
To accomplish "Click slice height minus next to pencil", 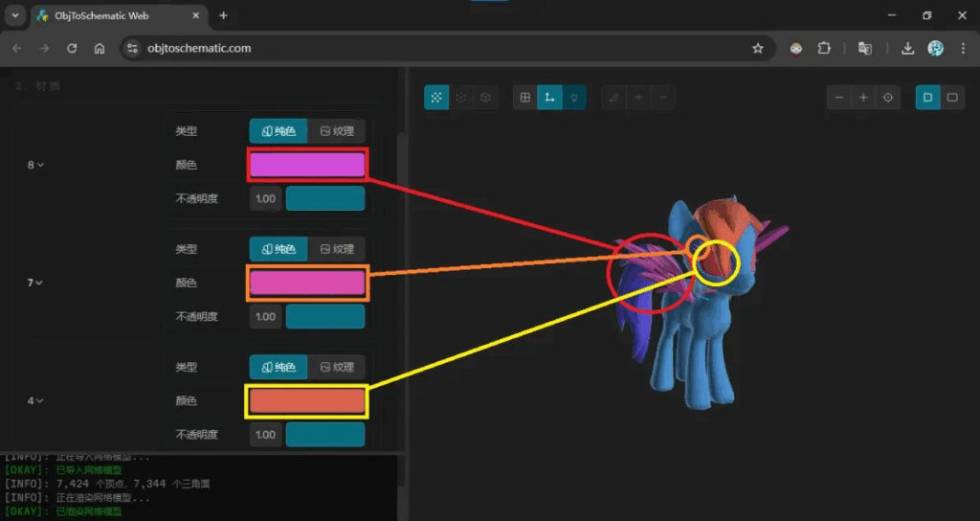I will point(662,98).
